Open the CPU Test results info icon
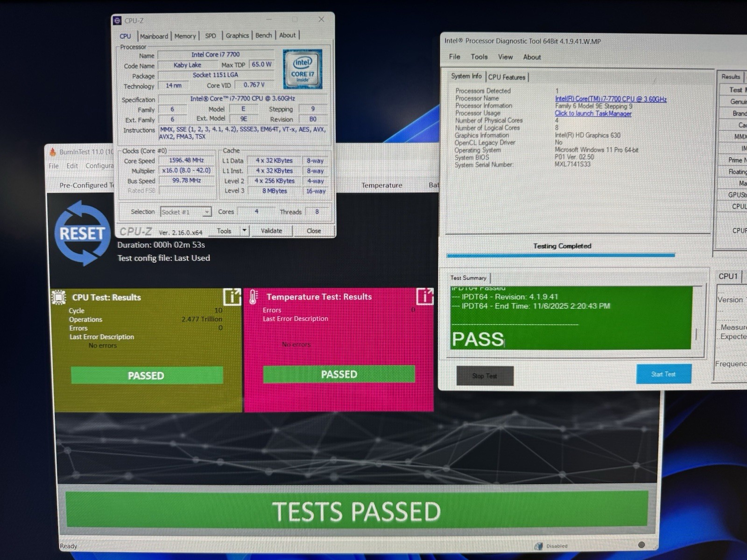 pos(232,297)
